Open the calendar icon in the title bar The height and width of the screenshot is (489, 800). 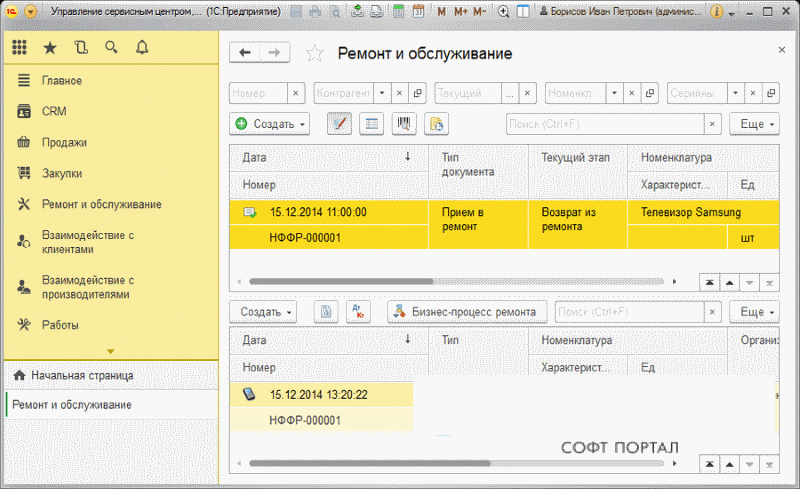coord(418,11)
